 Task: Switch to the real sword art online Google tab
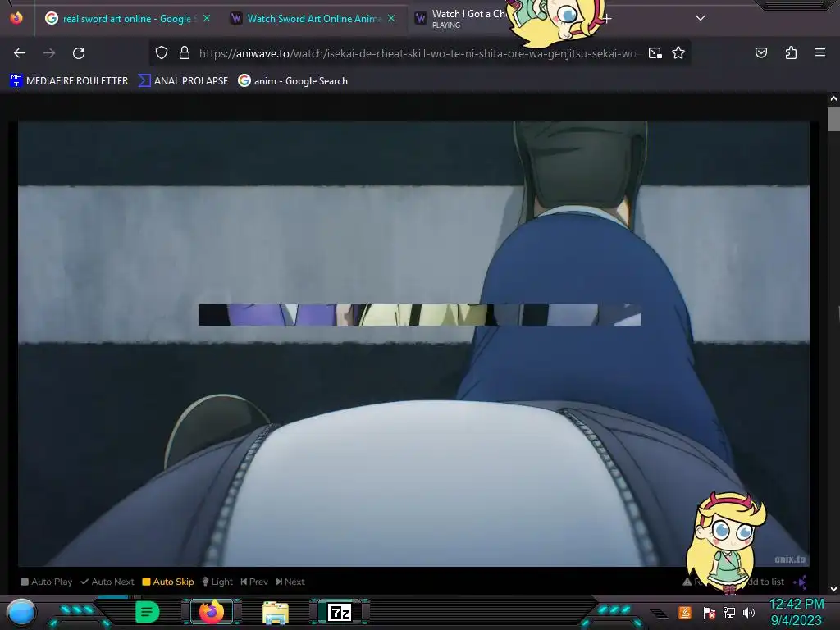click(x=127, y=18)
